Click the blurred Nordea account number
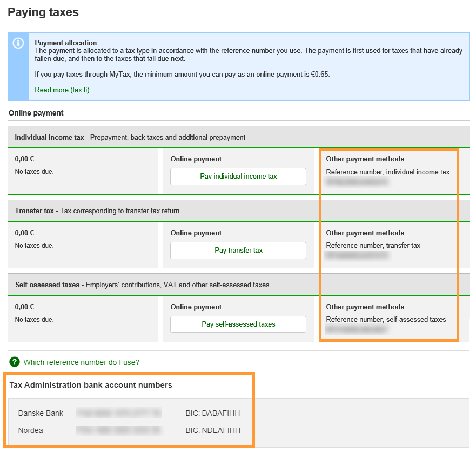The width and height of the screenshot is (476, 453). pyautogui.click(x=118, y=430)
